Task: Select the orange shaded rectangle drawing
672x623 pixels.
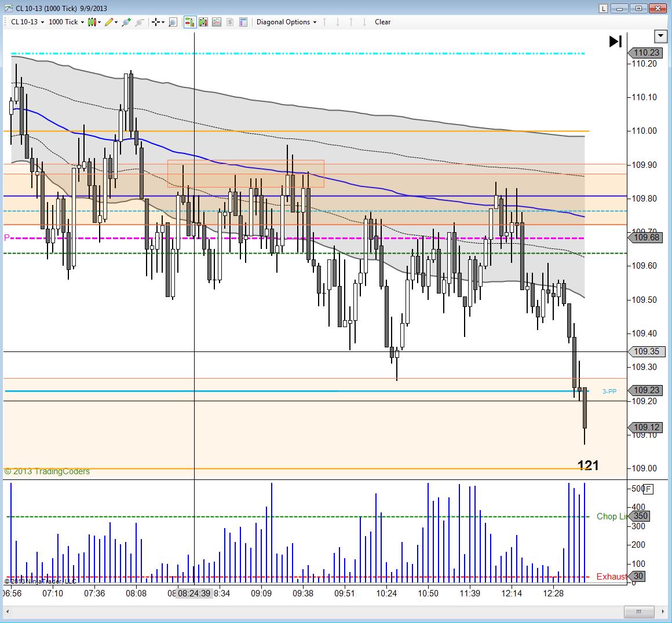Action: [246, 174]
